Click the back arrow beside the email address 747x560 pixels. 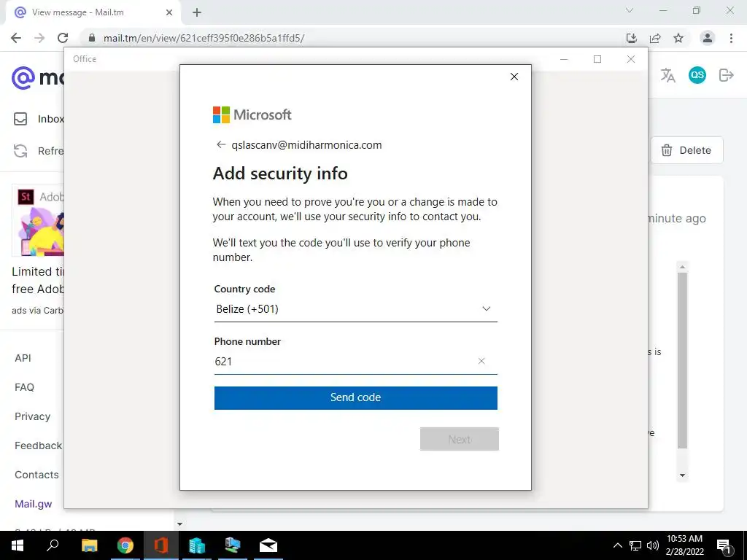[220, 145]
